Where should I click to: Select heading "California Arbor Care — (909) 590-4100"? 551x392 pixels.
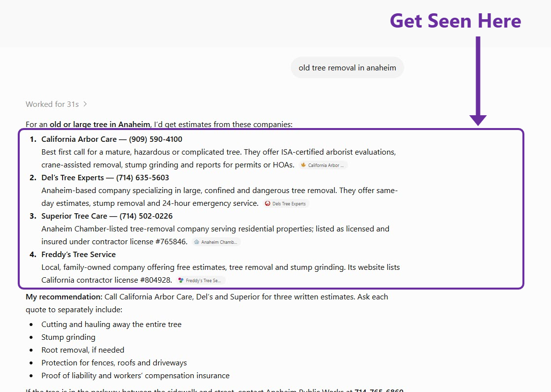(112, 139)
